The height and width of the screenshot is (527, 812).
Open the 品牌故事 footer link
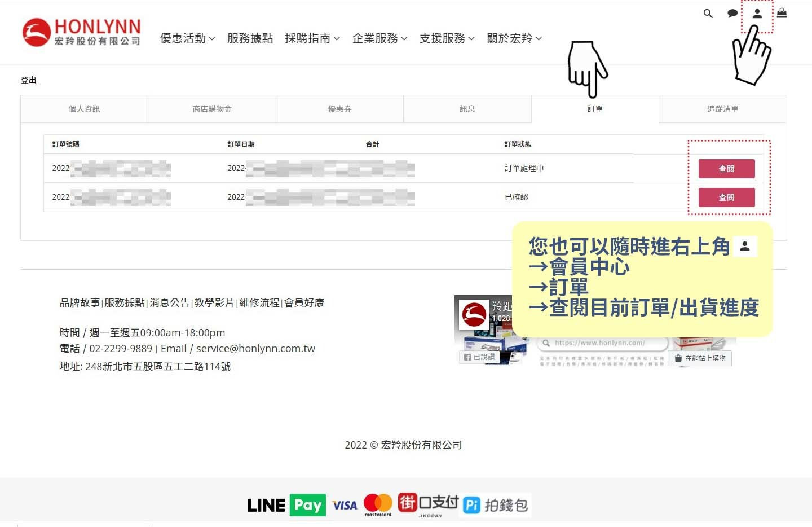tap(80, 303)
